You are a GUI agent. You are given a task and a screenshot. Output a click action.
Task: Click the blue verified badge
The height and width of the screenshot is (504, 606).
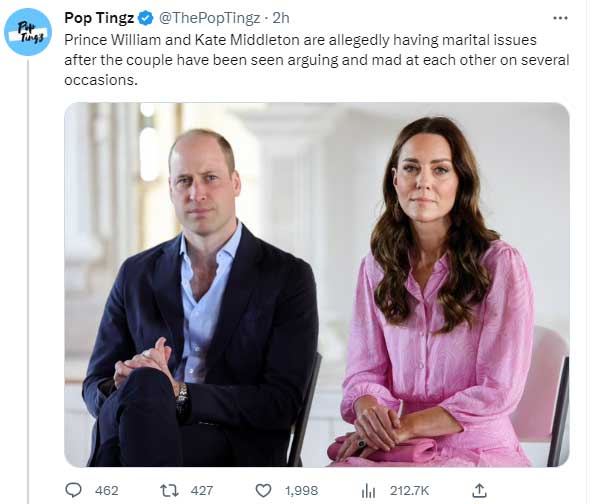146,18
